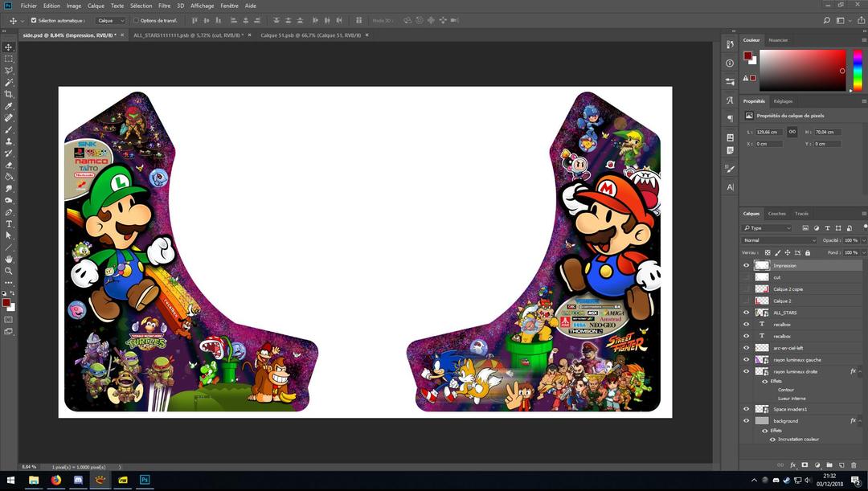Select the Horizontal Type tool
Screen dimensions: 868x491
click(8, 223)
